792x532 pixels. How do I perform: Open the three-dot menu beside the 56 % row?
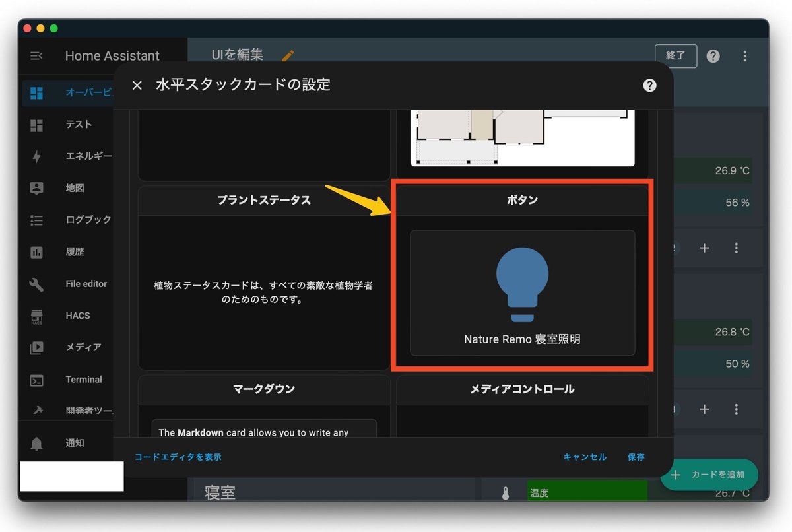point(737,248)
